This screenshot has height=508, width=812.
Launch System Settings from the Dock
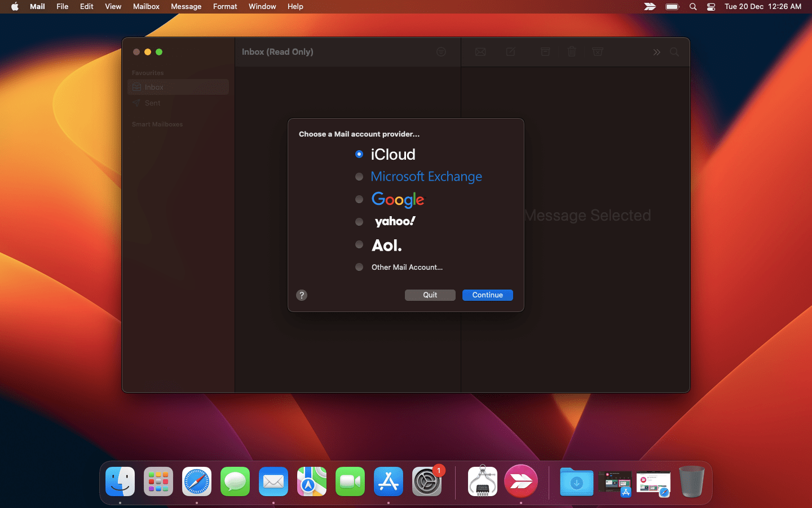(x=427, y=481)
